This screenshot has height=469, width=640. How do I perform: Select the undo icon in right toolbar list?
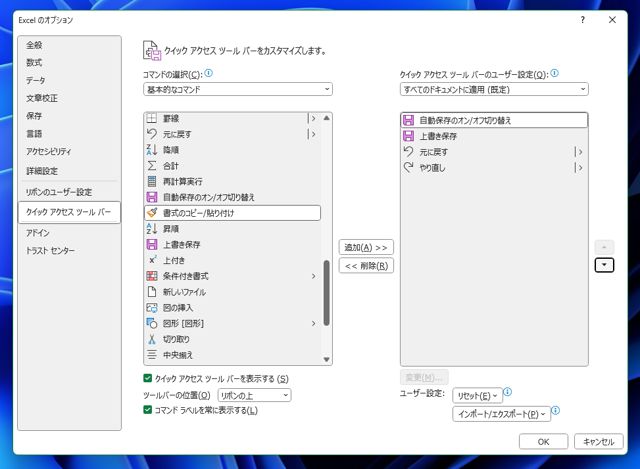tap(409, 152)
